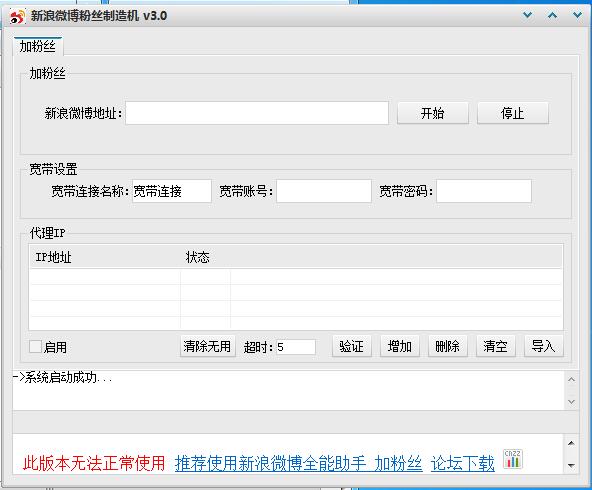Clear the proxy list with 清空
592x490 pixels.
[495, 346]
